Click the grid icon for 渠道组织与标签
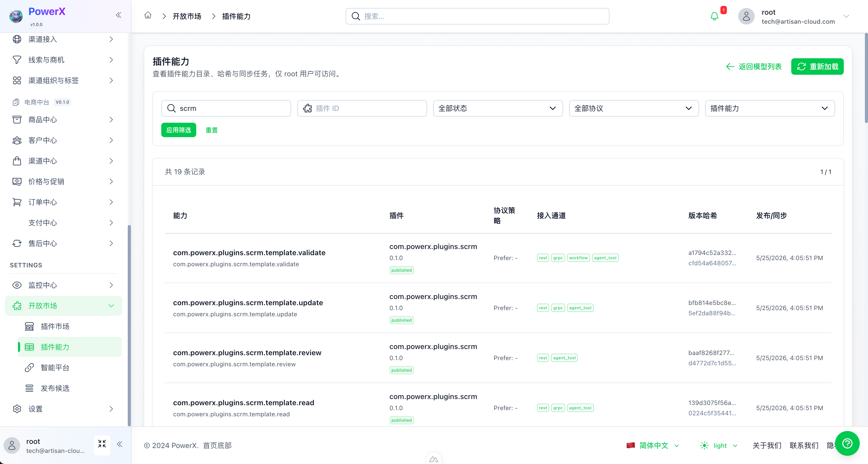The width and height of the screenshot is (868, 464). 17,80
